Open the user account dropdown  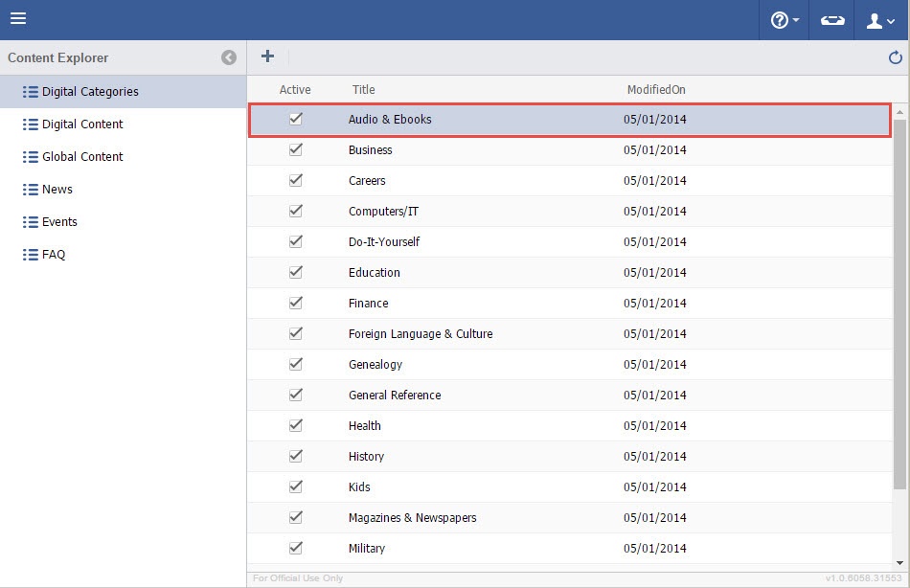click(x=880, y=20)
